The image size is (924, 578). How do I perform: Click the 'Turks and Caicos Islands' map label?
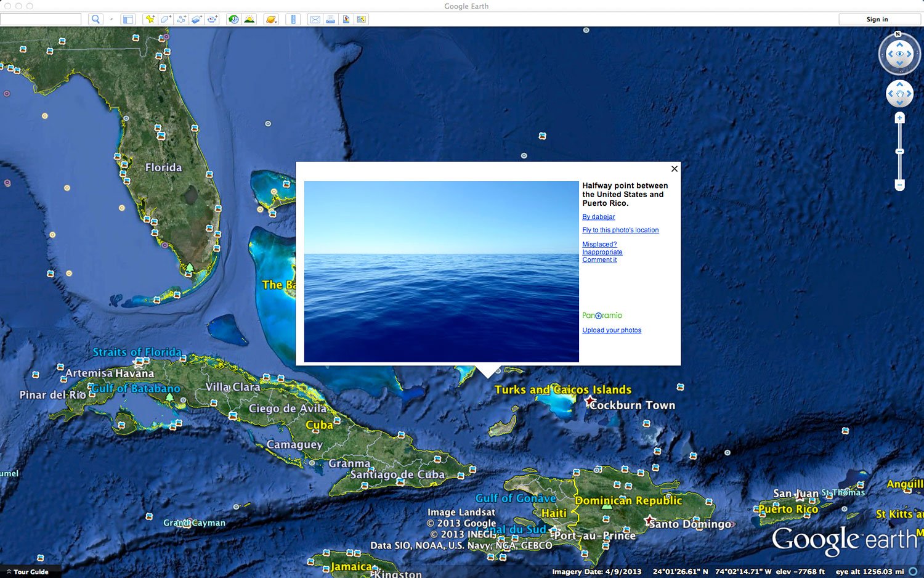pyautogui.click(x=563, y=389)
